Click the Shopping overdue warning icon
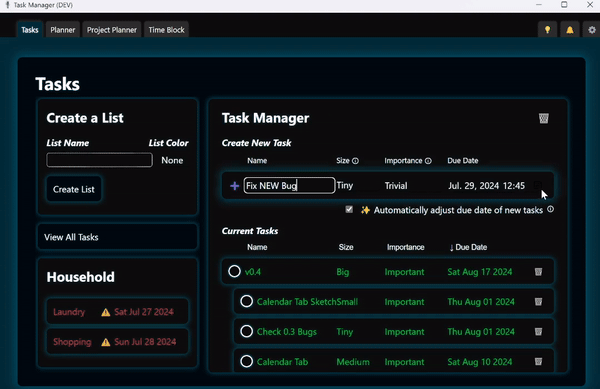The width and height of the screenshot is (600, 389). point(106,342)
